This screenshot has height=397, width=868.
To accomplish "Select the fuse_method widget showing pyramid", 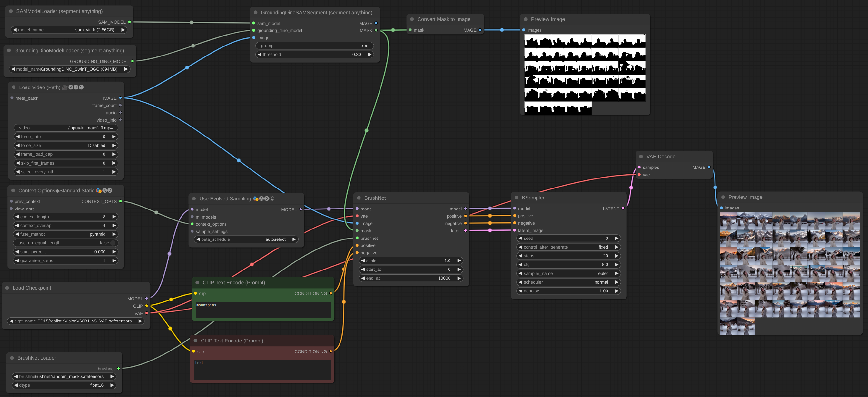I will (66, 234).
